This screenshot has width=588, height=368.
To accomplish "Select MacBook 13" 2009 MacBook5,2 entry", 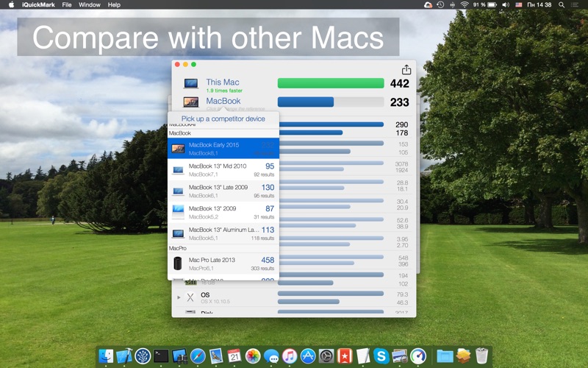I will 223,212.
